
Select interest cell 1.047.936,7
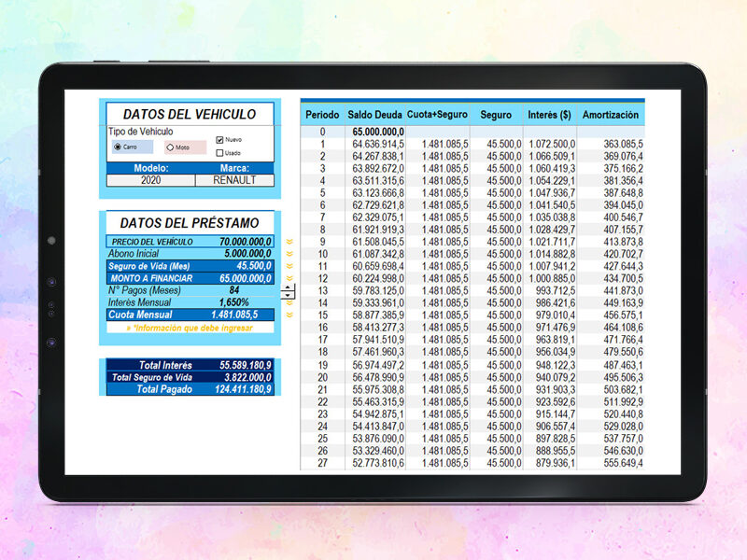552,193
